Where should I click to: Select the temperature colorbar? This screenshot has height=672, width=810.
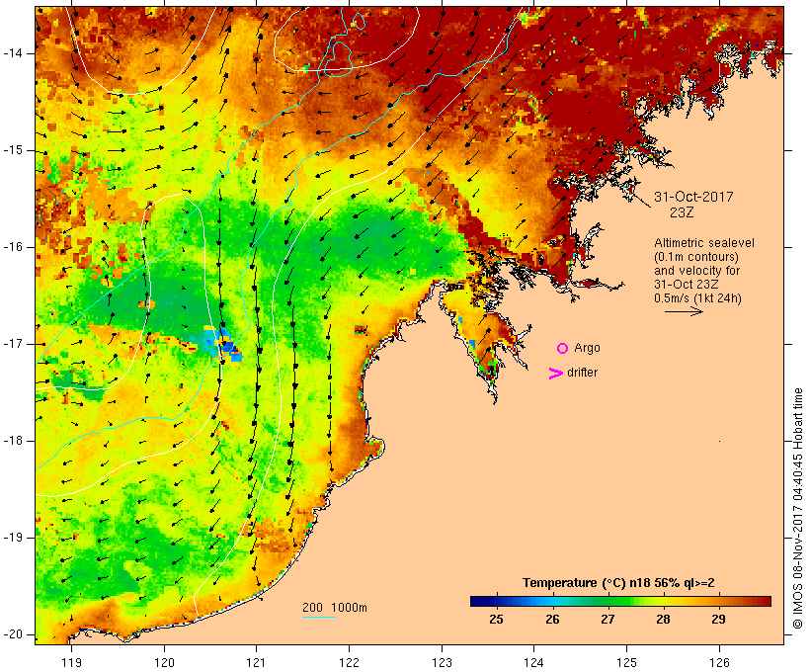620,601
